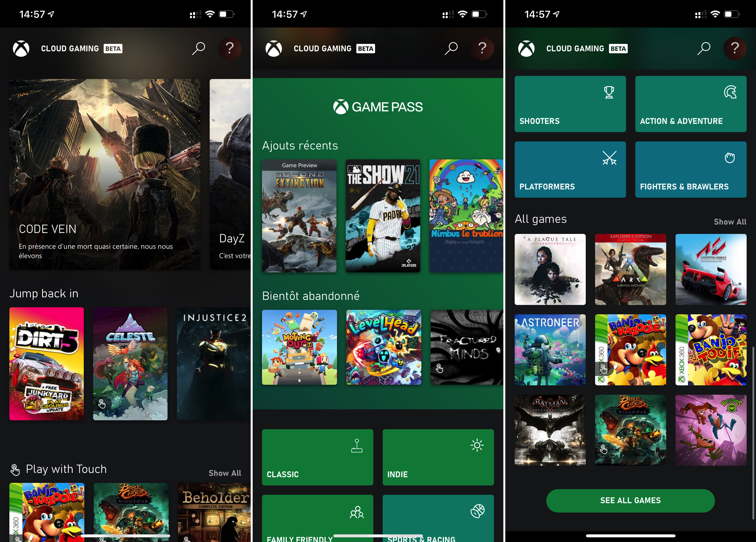The height and width of the screenshot is (542, 756).
Task: Open help question mark in the right screen
Action: coord(735,49)
